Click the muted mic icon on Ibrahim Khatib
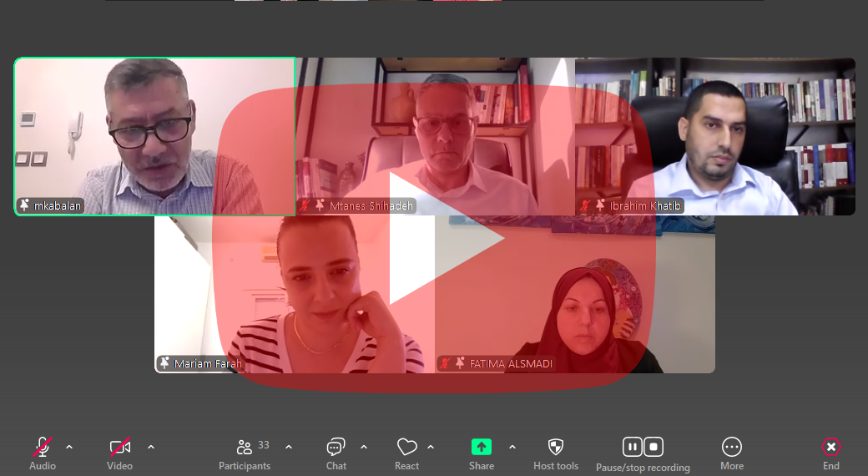The height and width of the screenshot is (476, 868). 585,205
